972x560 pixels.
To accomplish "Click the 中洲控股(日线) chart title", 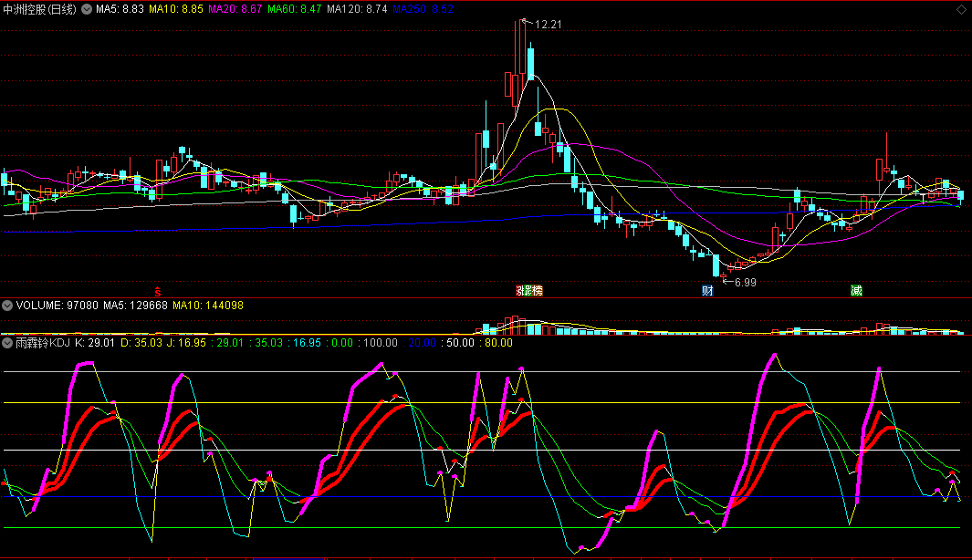I will point(39,9).
